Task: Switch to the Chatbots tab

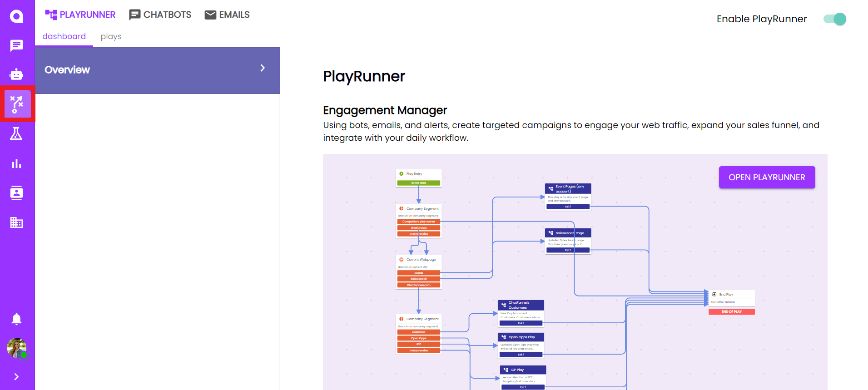Action: [x=160, y=15]
